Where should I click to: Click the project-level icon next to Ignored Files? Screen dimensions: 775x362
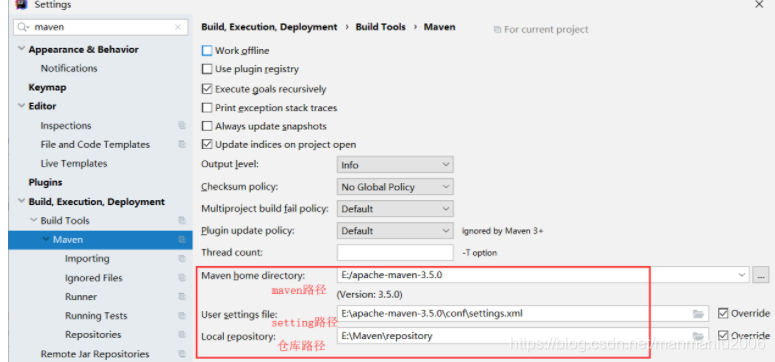click(x=182, y=278)
